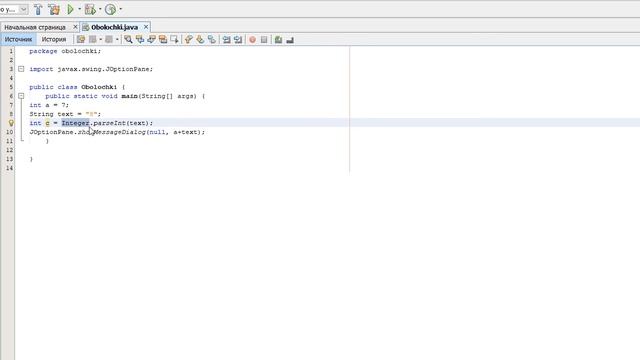
Task: Click the Stop Macro Recording square icon
Action: pos(264,40)
